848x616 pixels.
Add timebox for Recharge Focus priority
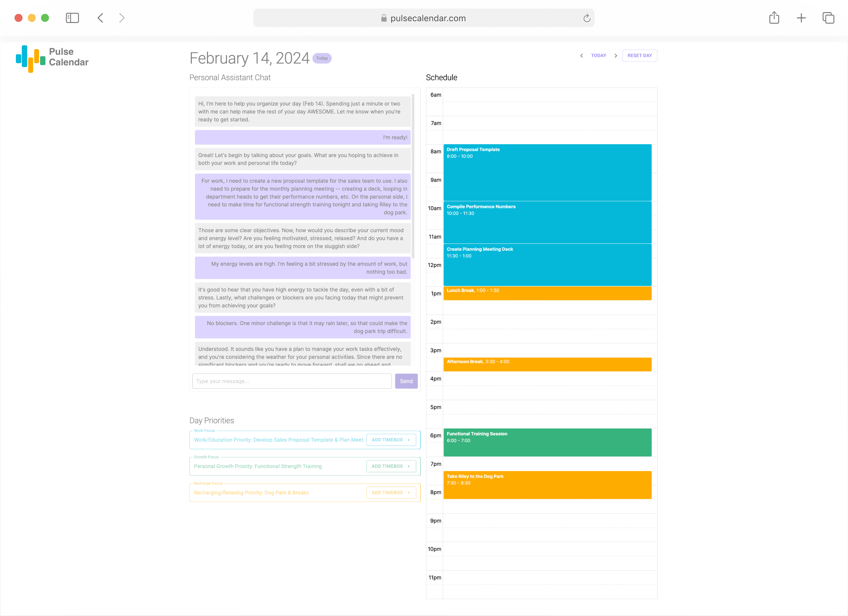point(391,493)
